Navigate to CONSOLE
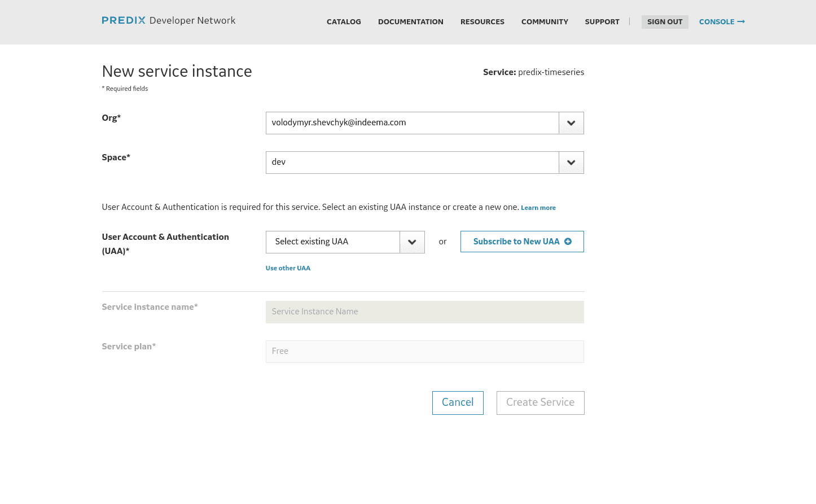This screenshot has width=816, height=504. pyautogui.click(x=717, y=21)
